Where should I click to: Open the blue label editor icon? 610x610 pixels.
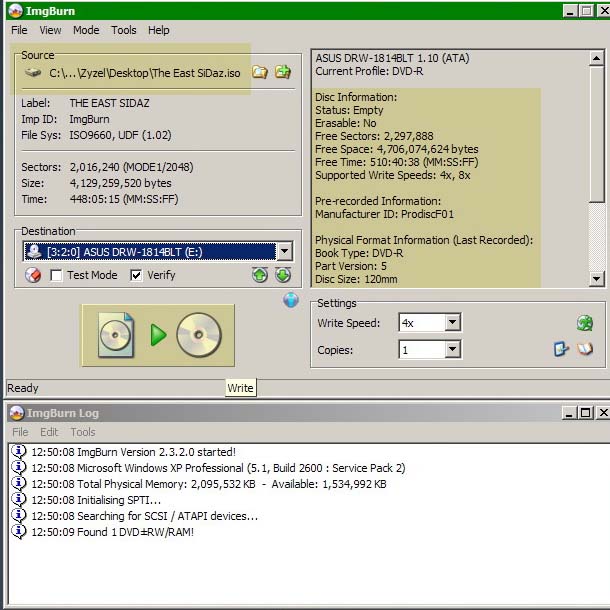[561, 349]
